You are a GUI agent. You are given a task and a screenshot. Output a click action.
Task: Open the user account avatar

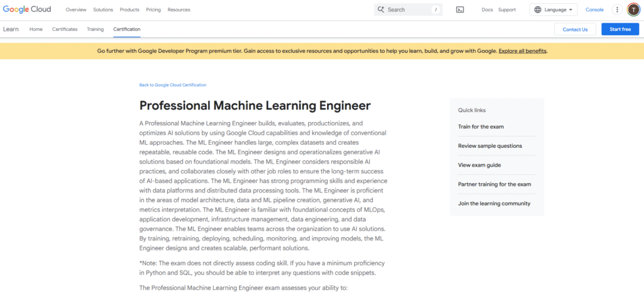(x=634, y=10)
